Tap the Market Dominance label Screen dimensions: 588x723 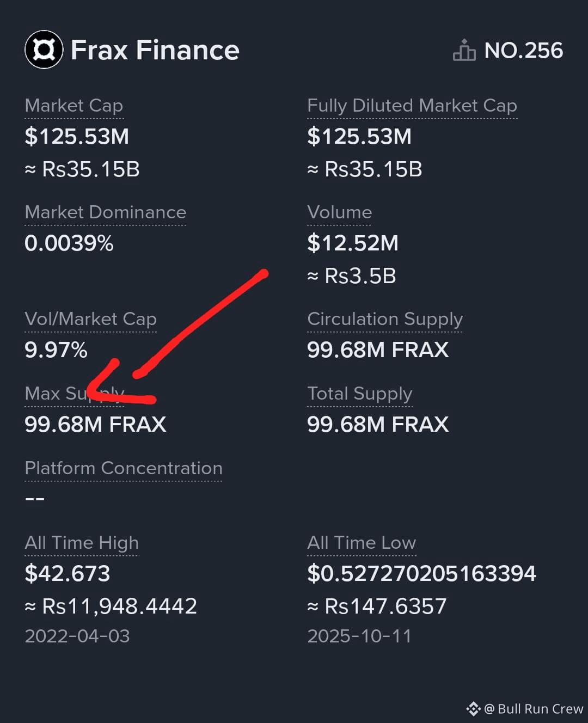(x=106, y=212)
